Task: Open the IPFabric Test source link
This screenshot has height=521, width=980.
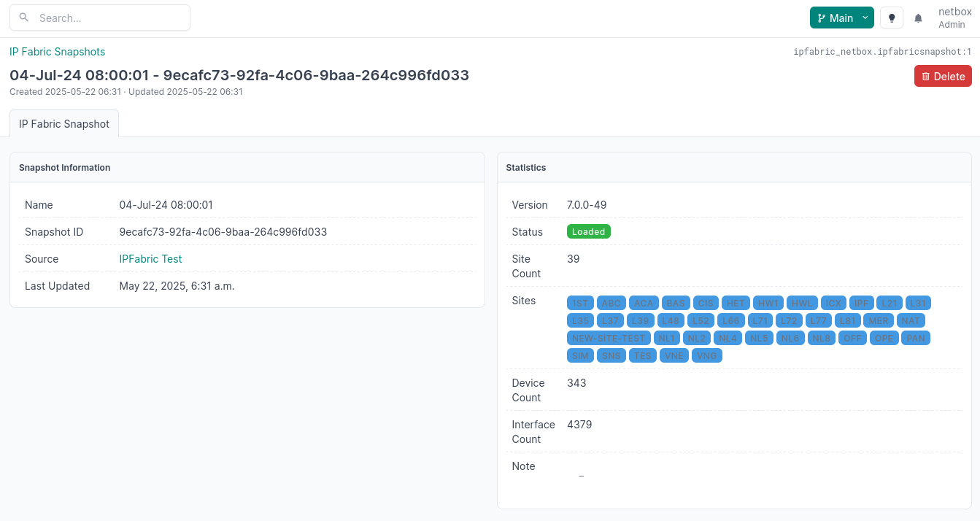Action: pos(150,259)
